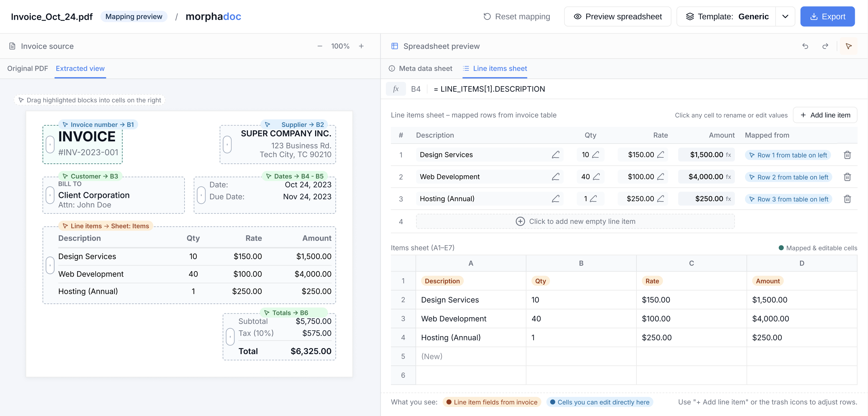Image resolution: width=868 pixels, height=416 pixels.
Task: Edit the $100.00 rate pencil icon
Action: coord(660,177)
